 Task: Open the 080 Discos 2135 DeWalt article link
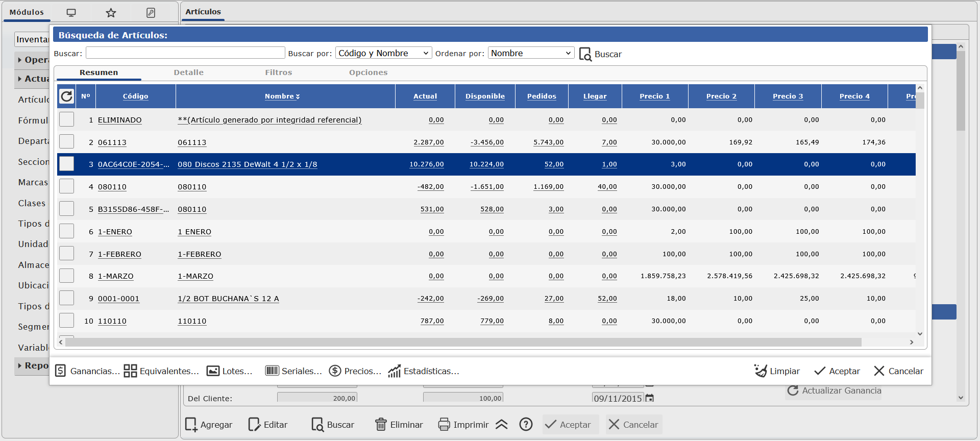[247, 164]
